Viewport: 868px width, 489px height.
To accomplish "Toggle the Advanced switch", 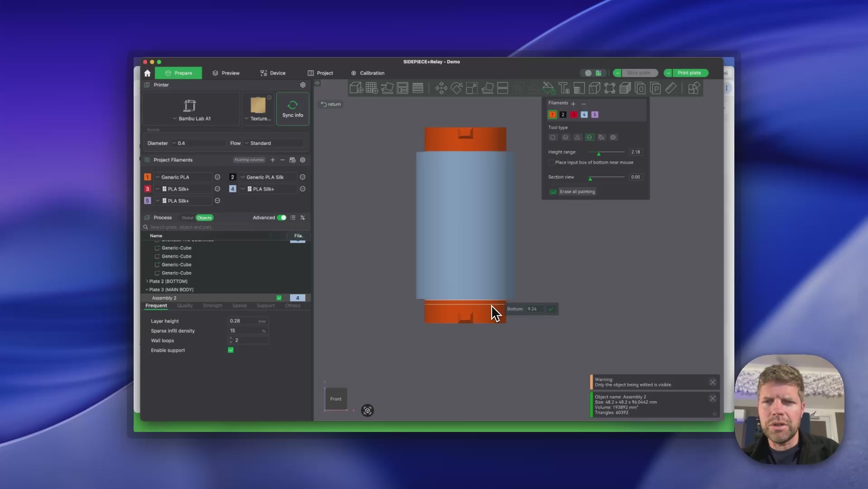I will [282, 218].
